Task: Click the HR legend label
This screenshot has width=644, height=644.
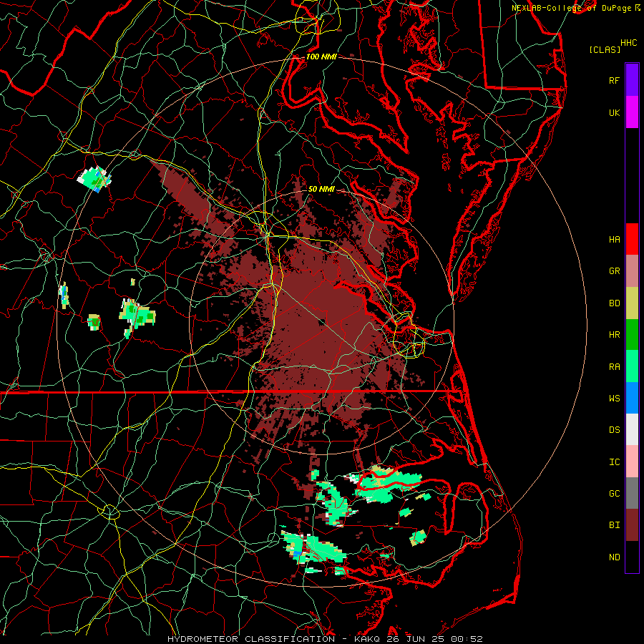Action: (x=614, y=335)
